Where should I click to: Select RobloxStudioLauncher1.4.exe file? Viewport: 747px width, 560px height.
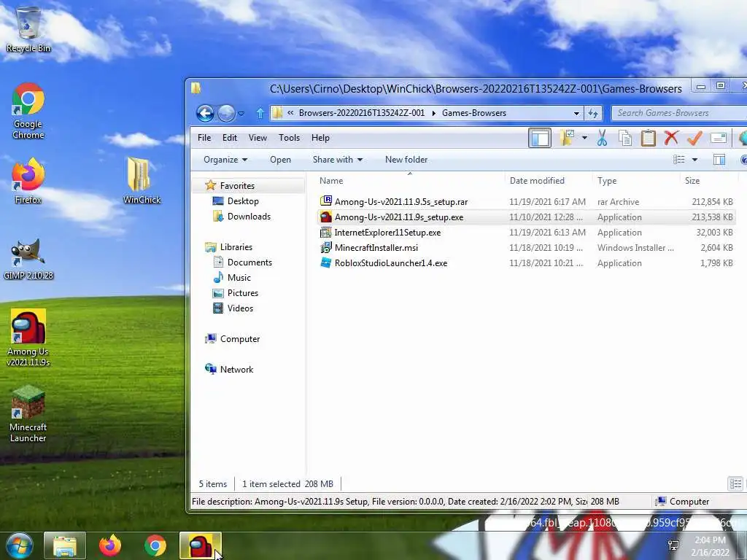[527, 262]
